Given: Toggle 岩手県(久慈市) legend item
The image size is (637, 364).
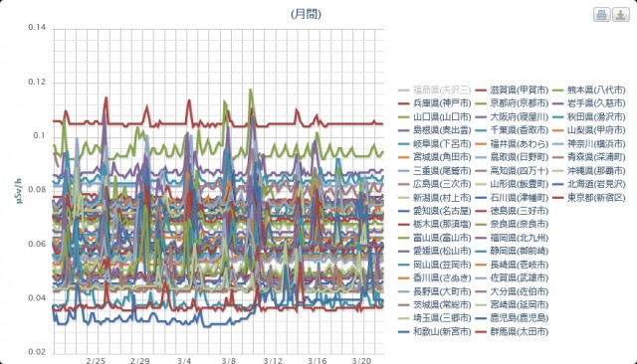Looking at the screenshot, I should 589,103.
